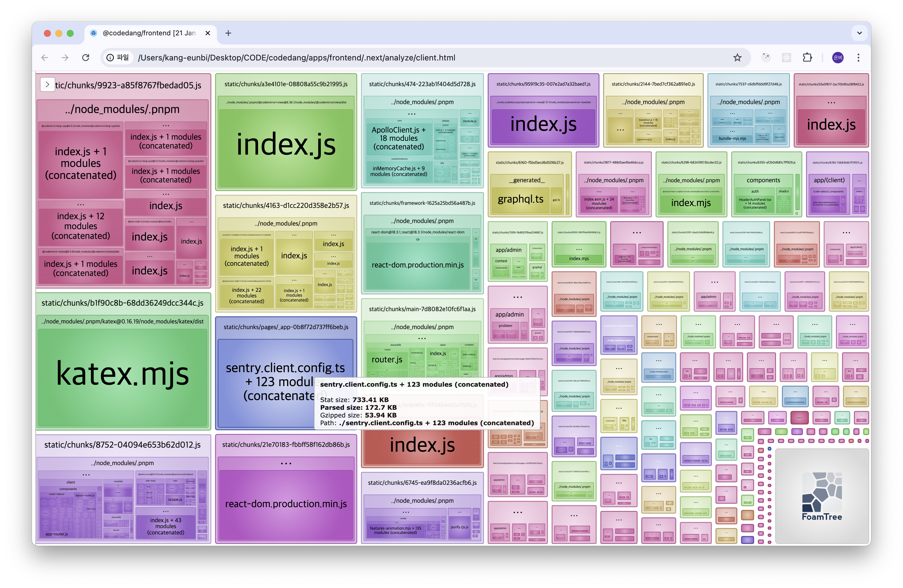Open the tab search dropdown arrow

click(x=859, y=33)
